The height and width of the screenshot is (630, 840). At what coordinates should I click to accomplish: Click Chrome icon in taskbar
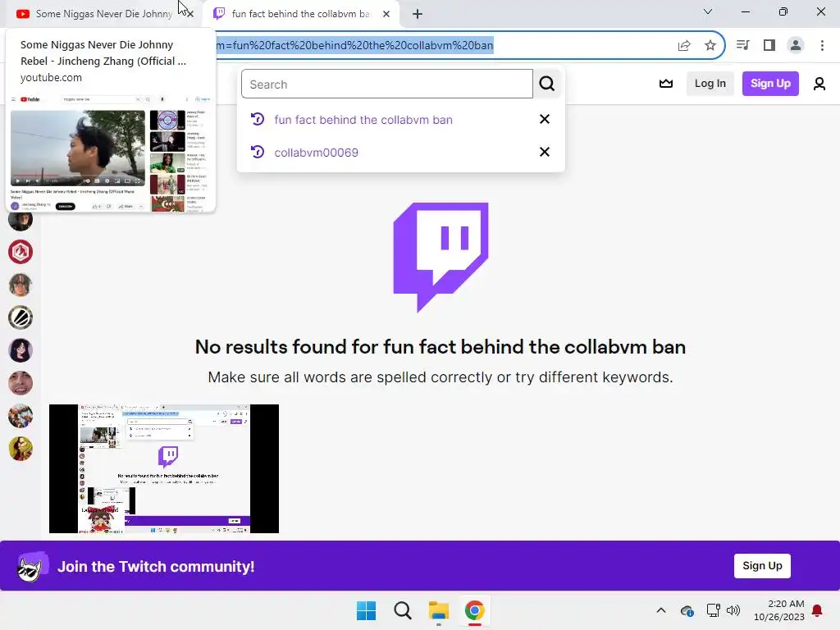click(475, 610)
